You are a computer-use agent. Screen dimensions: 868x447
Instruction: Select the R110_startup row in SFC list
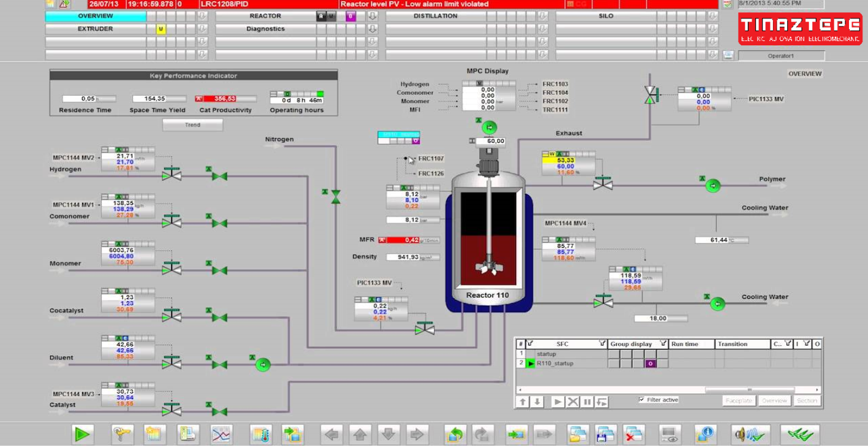point(668,364)
